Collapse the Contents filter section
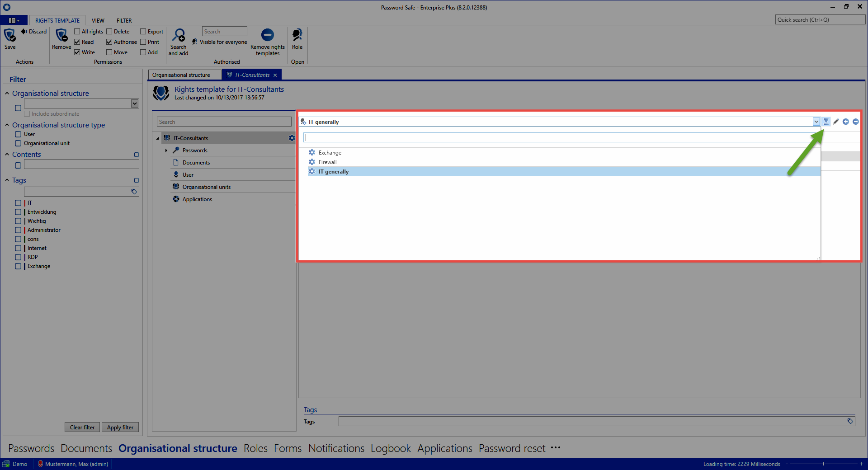This screenshot has width=868, height=470. [7, 154]
